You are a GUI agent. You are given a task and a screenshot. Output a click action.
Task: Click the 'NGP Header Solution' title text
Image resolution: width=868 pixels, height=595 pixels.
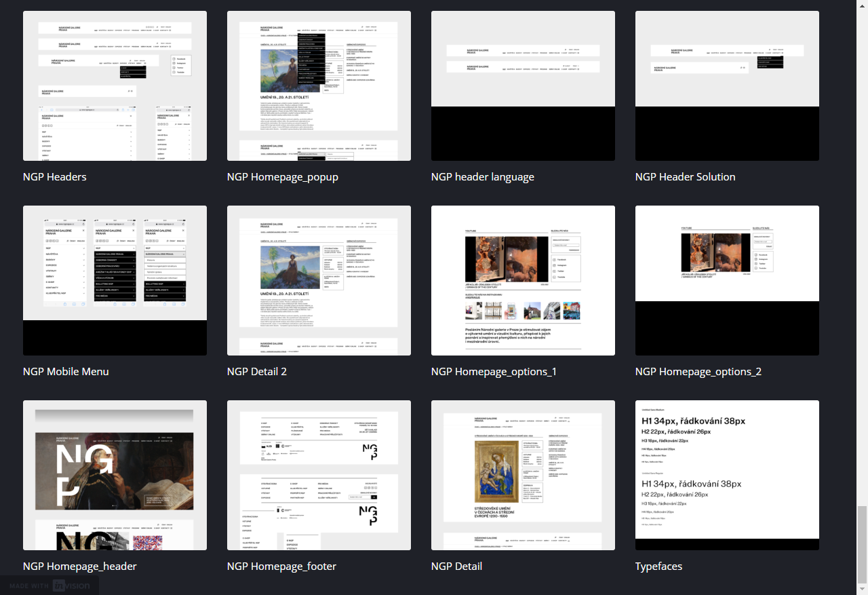tap(686, 177)
